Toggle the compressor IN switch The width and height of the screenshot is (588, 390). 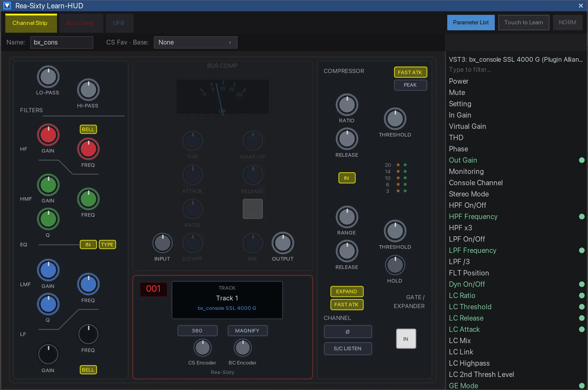(x=347, y=178)
